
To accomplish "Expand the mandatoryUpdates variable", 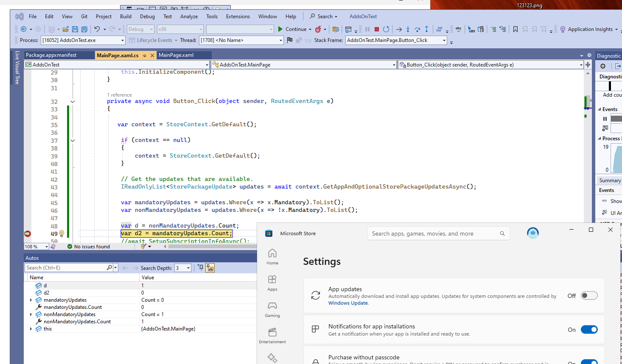I will (31, 300).
